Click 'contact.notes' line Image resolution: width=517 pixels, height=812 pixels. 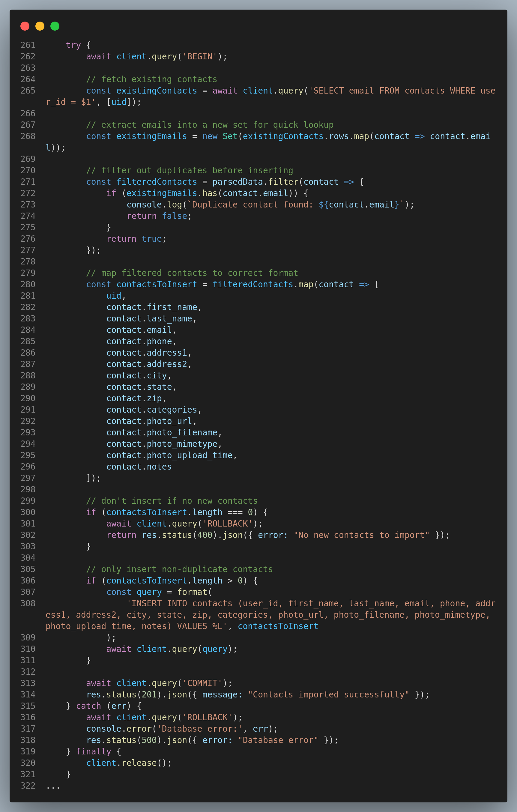tap(139, 467)
